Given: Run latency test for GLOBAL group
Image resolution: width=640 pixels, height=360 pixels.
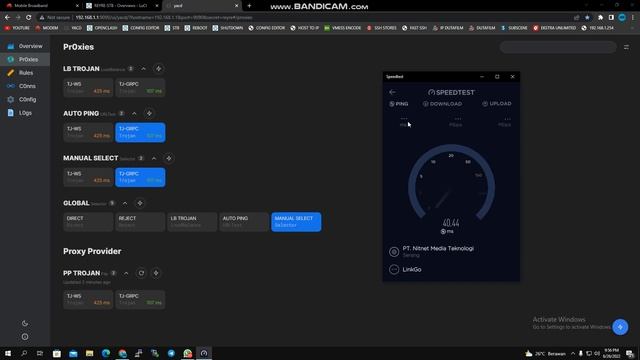Looking at the screenshot, I should (140, 203).
